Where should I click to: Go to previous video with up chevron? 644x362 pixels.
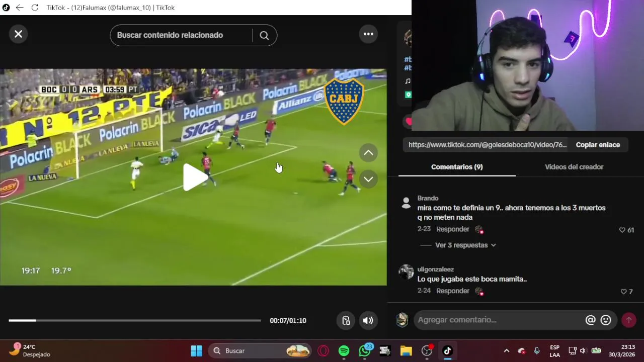368,153
